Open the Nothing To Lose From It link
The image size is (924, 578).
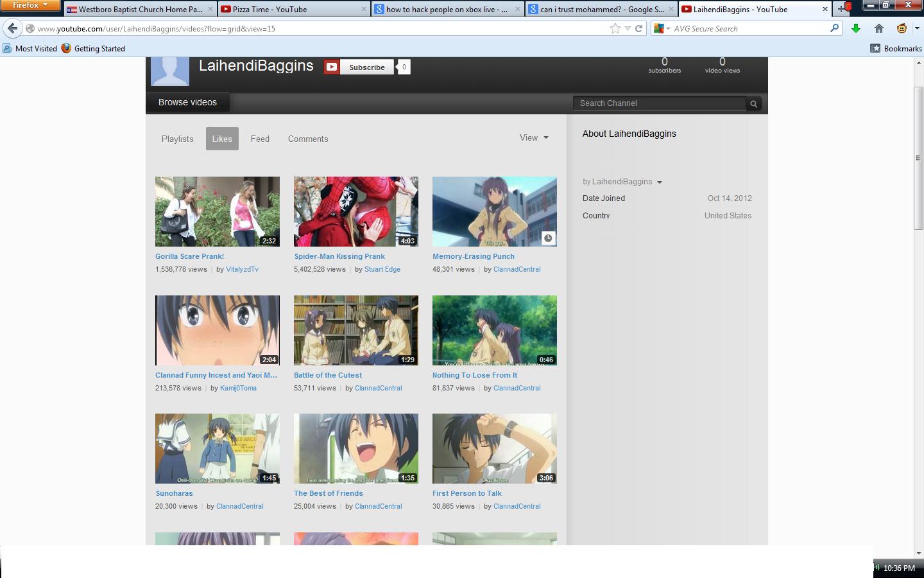pos(475,375)
